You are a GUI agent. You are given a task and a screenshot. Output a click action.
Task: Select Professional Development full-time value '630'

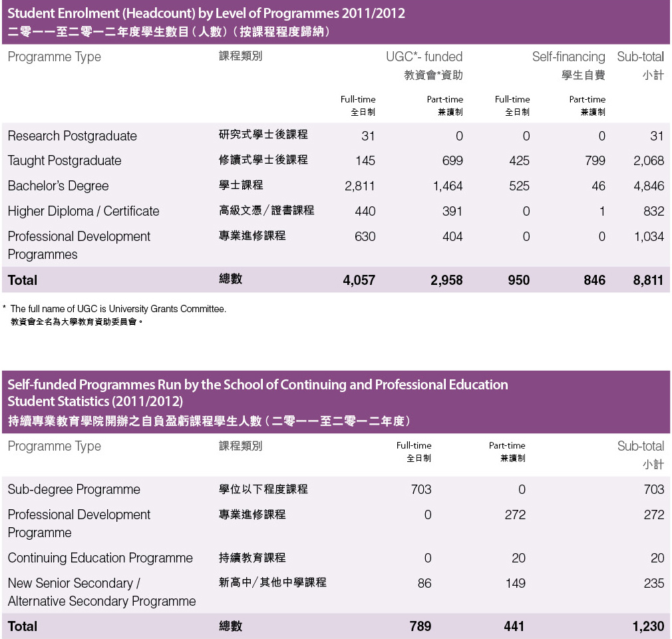click(365, 237)
